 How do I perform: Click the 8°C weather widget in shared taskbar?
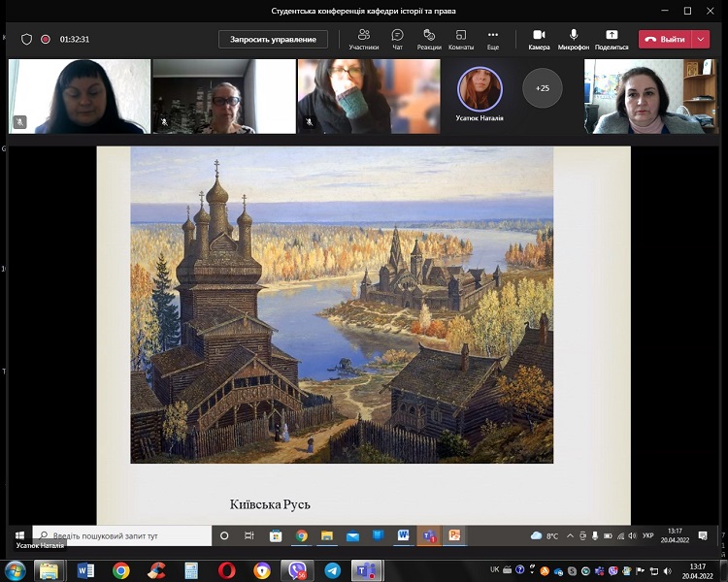tap(545, 535)
